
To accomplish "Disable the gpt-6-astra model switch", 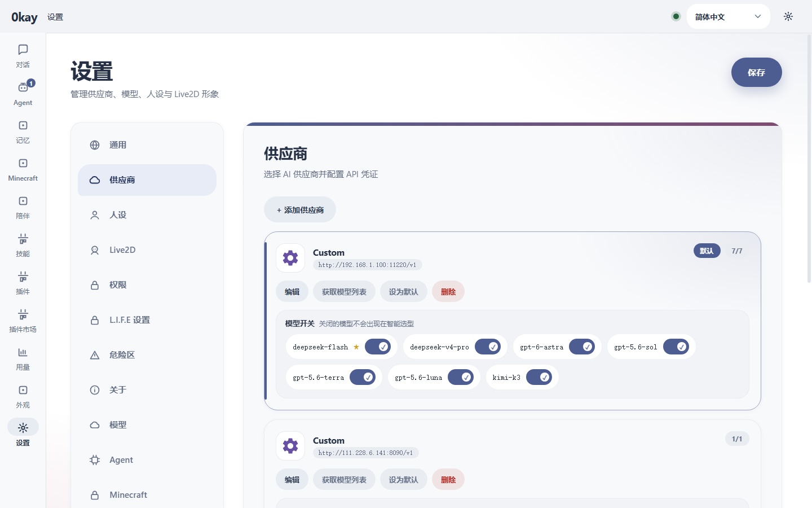I will coord(582,347).
